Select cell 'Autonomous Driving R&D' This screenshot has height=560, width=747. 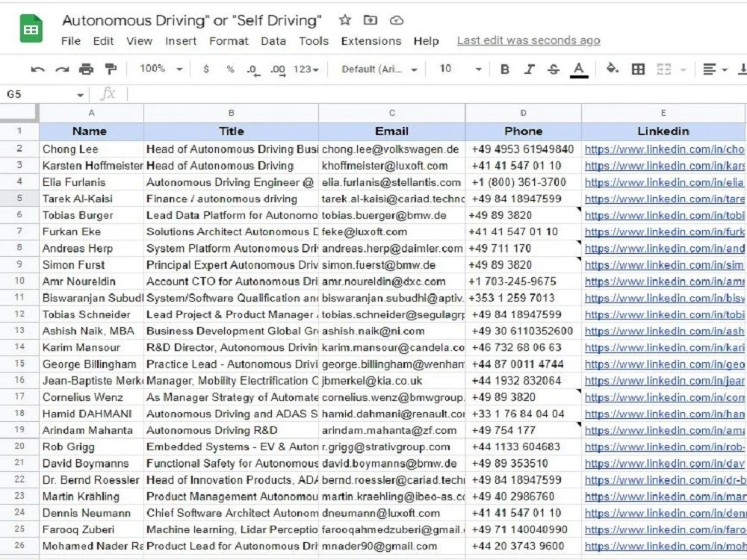click(231, 431)
